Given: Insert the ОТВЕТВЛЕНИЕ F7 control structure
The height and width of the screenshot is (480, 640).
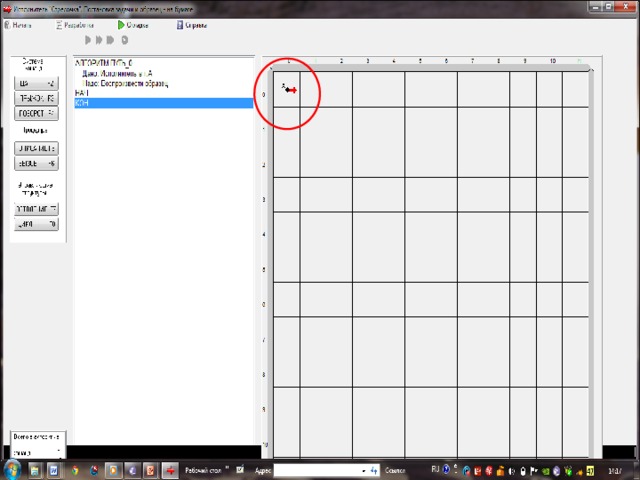Looking at the screenshot, I should coord(36,209).
